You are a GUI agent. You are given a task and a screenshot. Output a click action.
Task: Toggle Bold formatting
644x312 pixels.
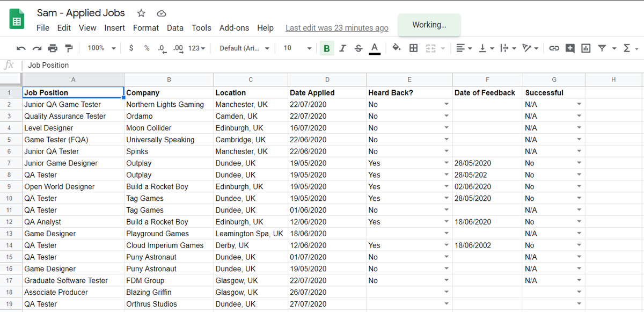pos(326,48)
